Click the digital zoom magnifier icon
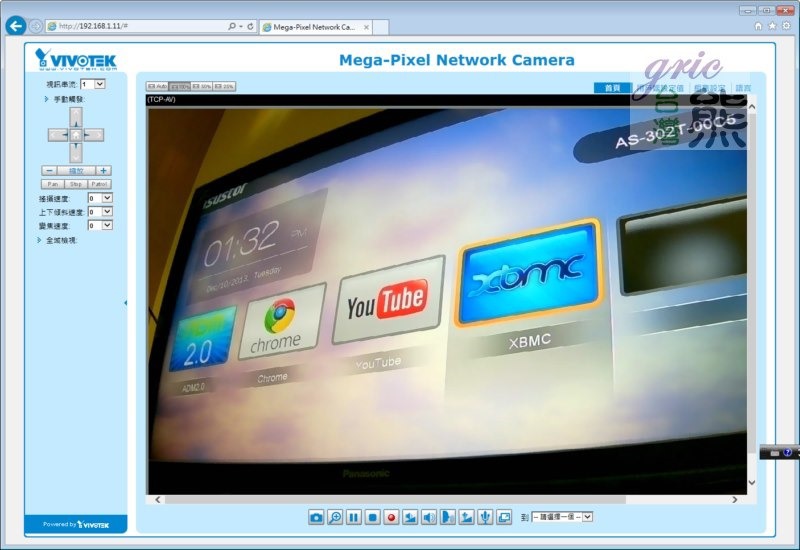This screenshot has width=800, height=550. [335, 517]
